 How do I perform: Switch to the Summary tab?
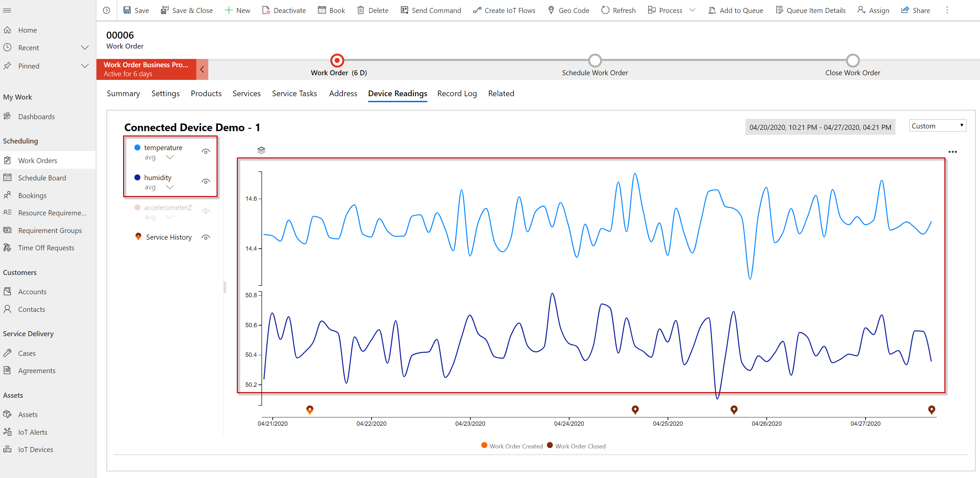tap(124, 93)
